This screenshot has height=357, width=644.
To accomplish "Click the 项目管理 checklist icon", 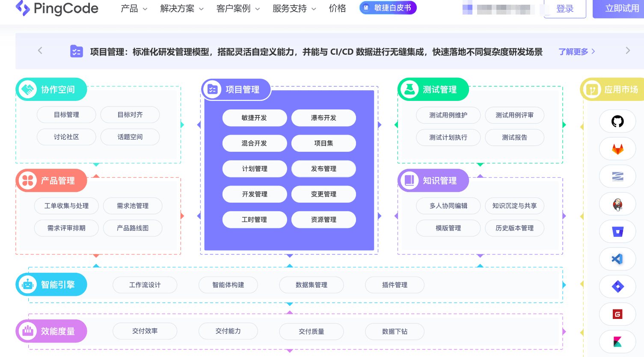I will click(213, 89).
